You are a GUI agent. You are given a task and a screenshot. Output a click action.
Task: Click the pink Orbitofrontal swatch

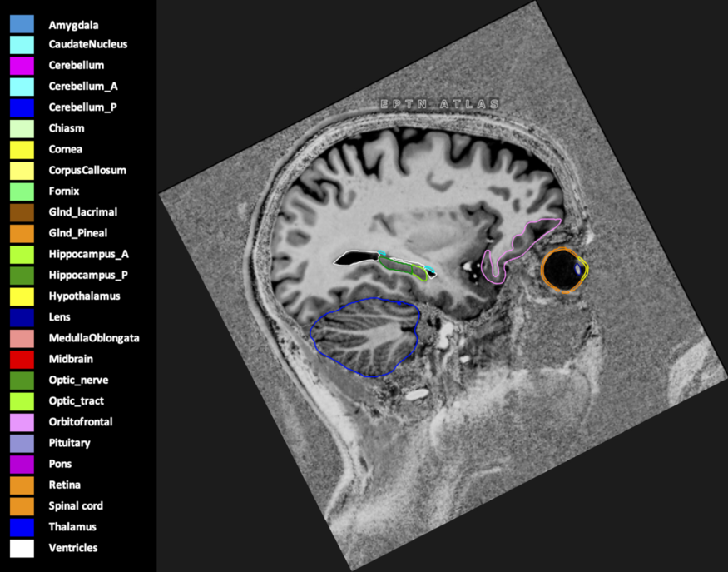tap(22, 422)
